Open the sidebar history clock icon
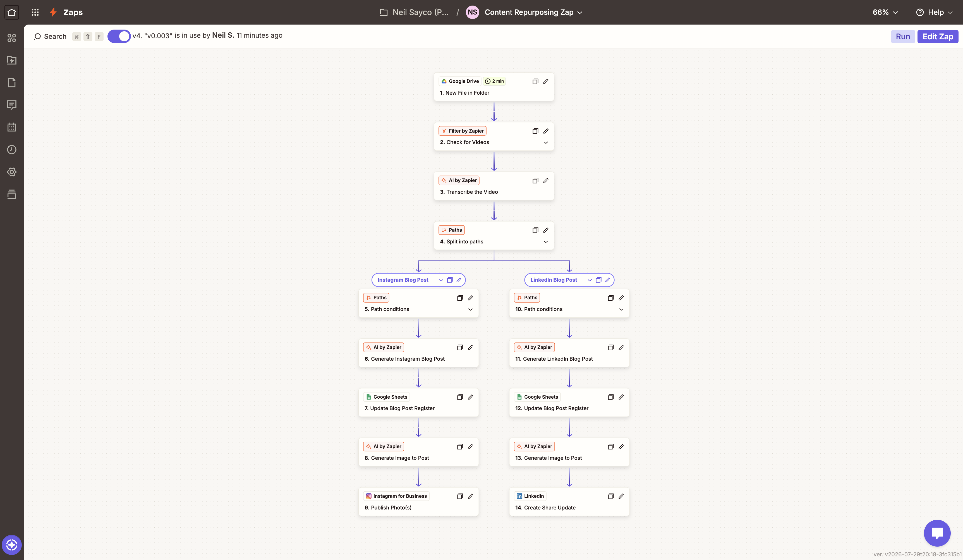 [x=12, y=149]
